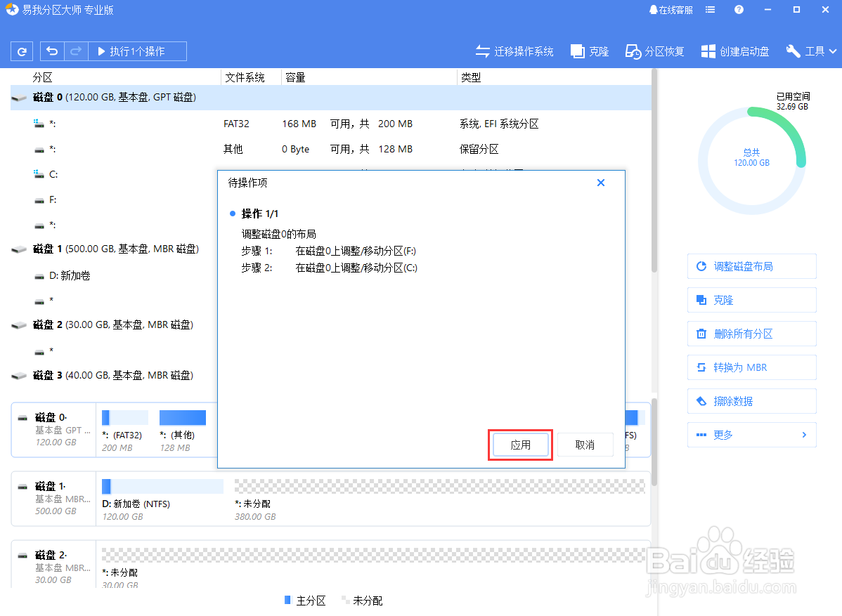Click the disk map vertical scrollbar
The image size is (842, 616).
pos(654,442)
